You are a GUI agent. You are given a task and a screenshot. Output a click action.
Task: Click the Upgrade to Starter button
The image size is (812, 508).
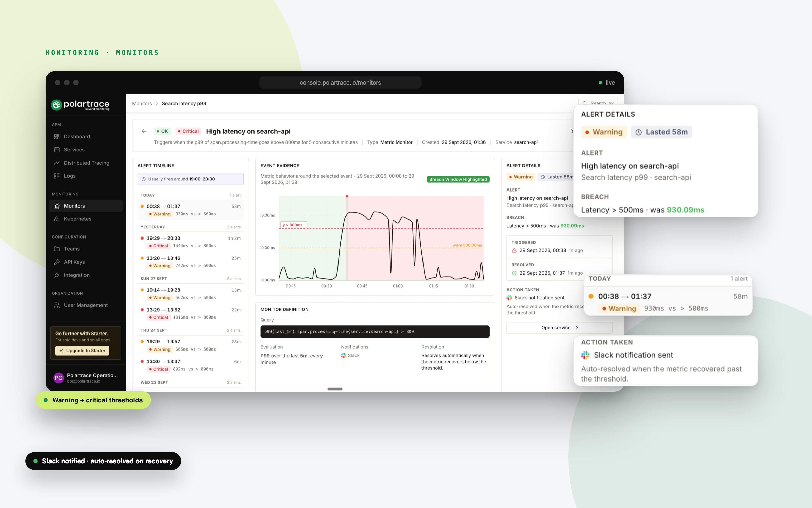point(82,351)
